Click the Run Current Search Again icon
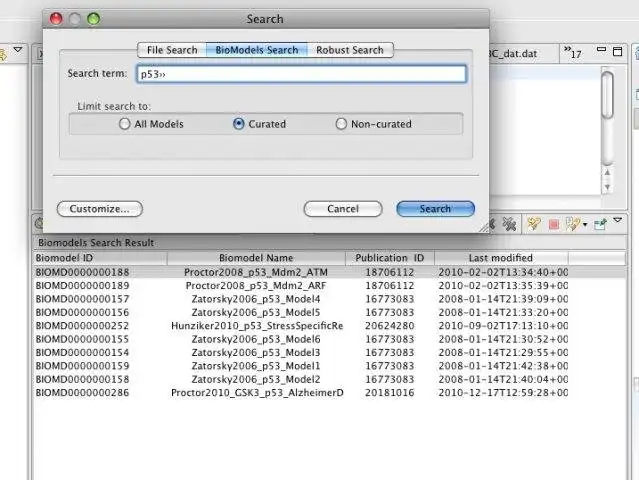Viewport: 639px width, 480px height. 533,224
